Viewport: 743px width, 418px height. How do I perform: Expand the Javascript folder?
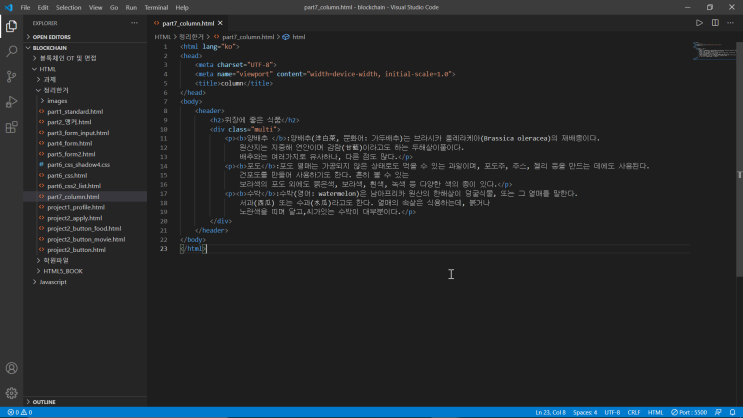point(85,282)
